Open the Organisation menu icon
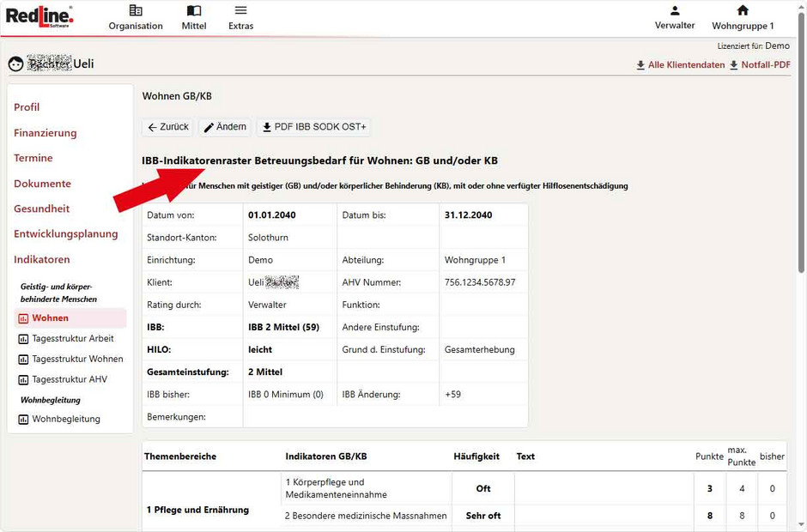This screenshot has width=807, height=532. 136,11
